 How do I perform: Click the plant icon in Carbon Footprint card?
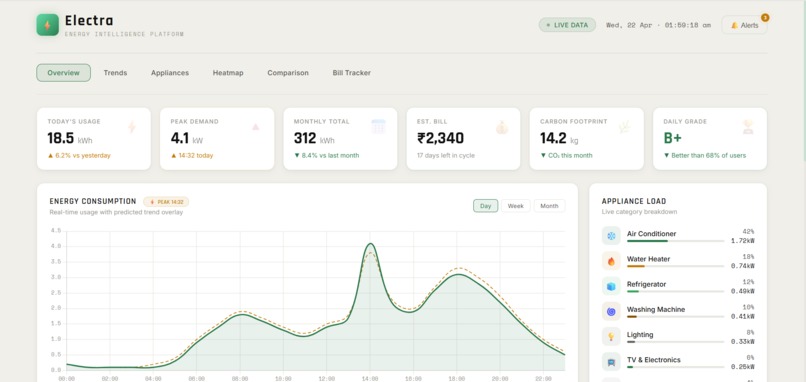625,127
